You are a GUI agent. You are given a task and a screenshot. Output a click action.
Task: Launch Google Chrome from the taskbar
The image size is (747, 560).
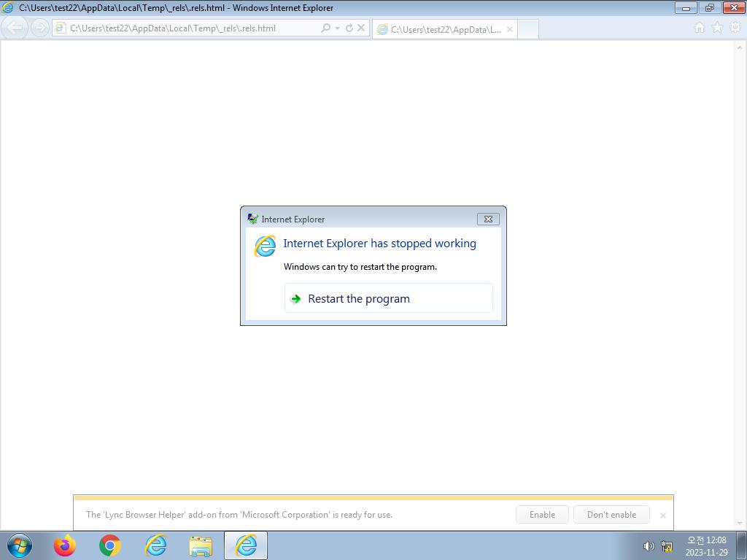[110, 545]
